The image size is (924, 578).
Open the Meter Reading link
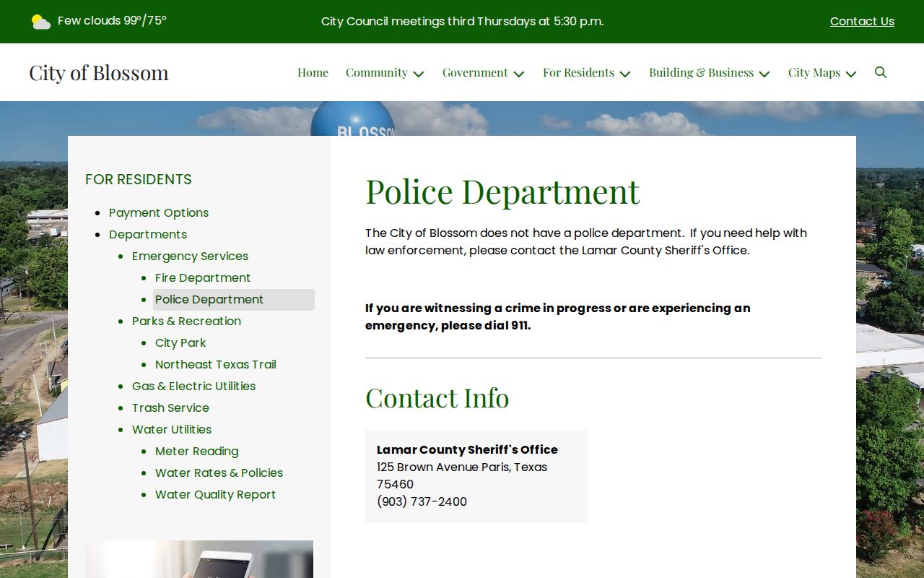196,451
